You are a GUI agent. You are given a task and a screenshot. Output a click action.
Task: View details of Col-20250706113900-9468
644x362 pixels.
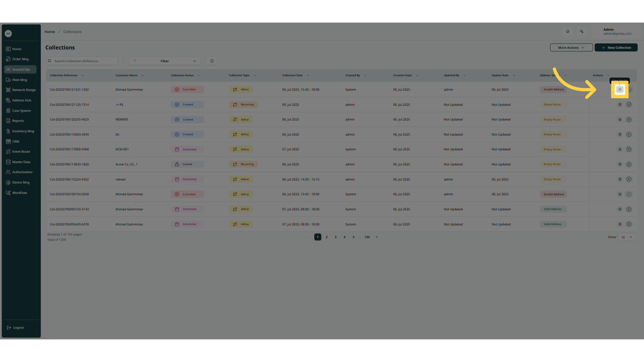click(620, 149)
